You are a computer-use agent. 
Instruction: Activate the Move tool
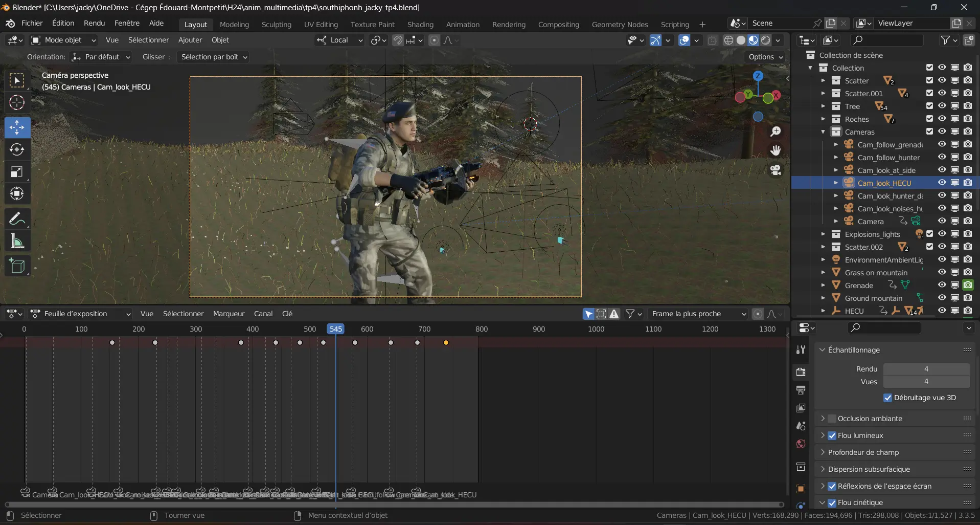[x=17, y=127]
